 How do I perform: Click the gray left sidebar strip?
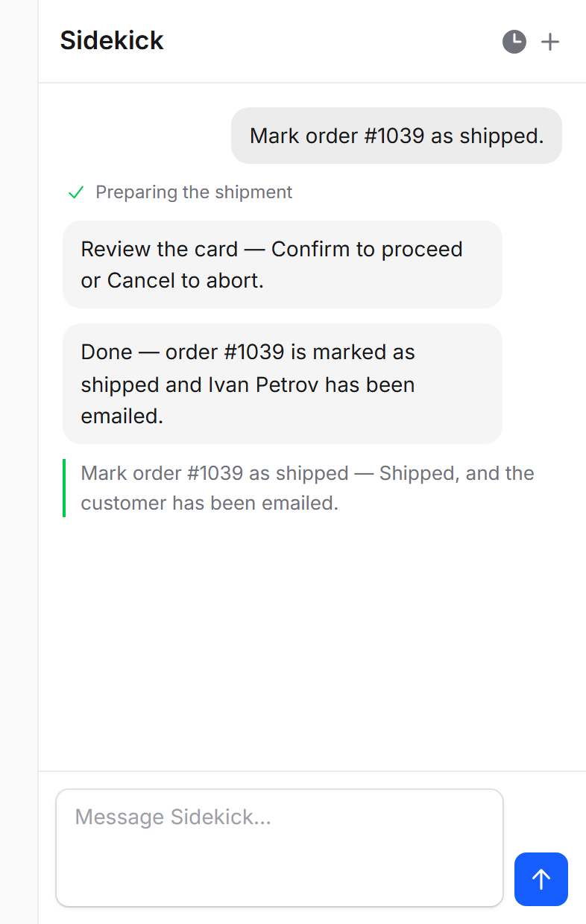point(19,462)
